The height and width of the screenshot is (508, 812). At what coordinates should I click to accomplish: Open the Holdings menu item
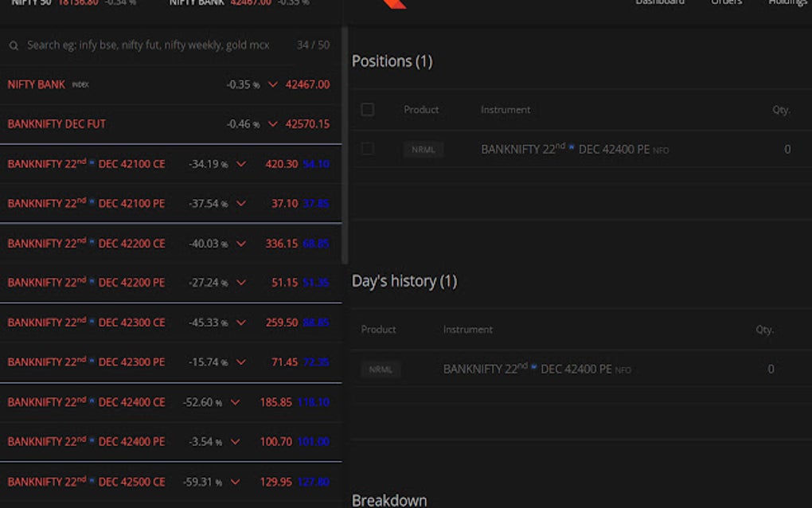[x=787, y=3]
